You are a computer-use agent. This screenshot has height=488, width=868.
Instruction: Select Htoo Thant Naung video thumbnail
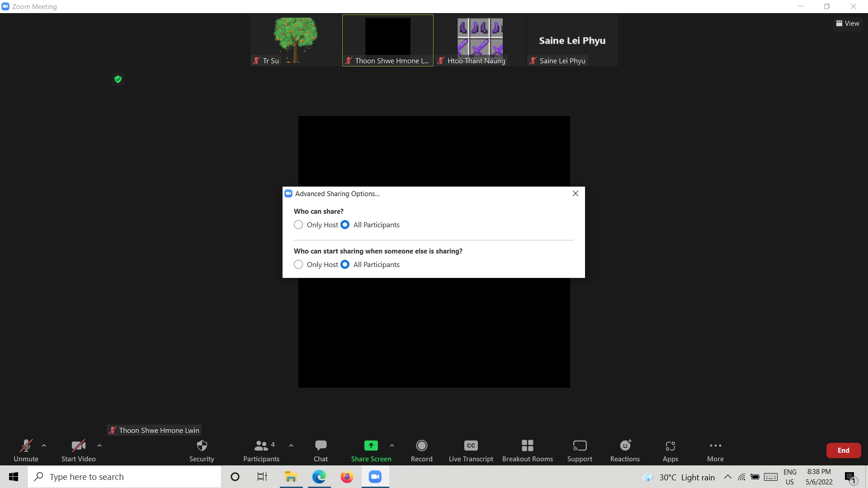coord(480,40)
